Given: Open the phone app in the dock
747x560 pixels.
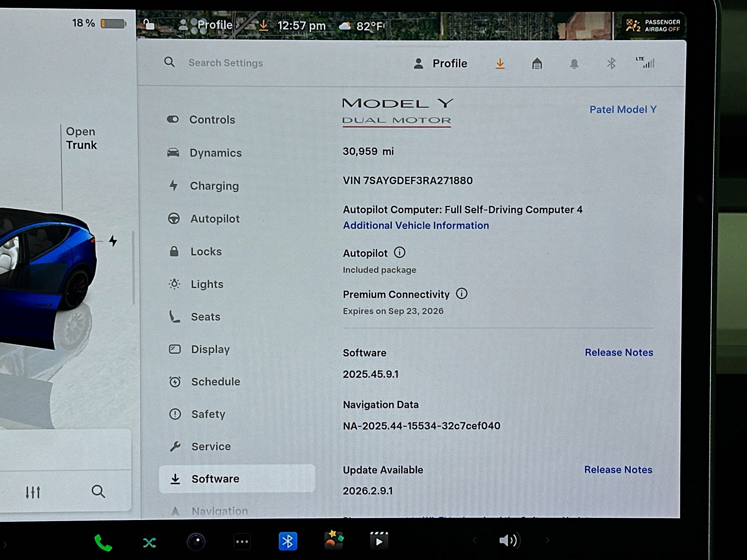Looking at the screenshot, I should (103, 543).
